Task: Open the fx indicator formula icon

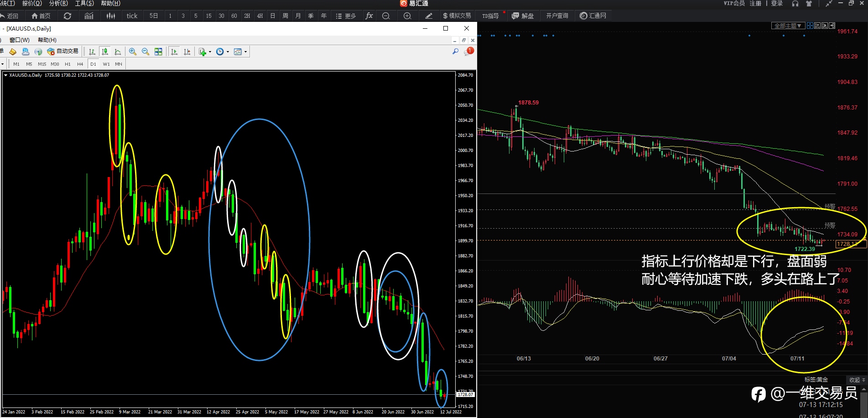Action: [369, 16]
